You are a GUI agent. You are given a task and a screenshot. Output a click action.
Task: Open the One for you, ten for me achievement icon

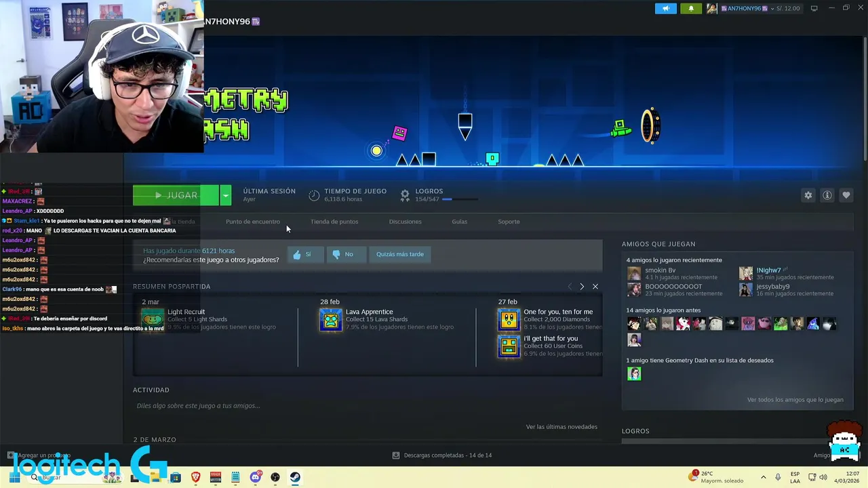509,319
